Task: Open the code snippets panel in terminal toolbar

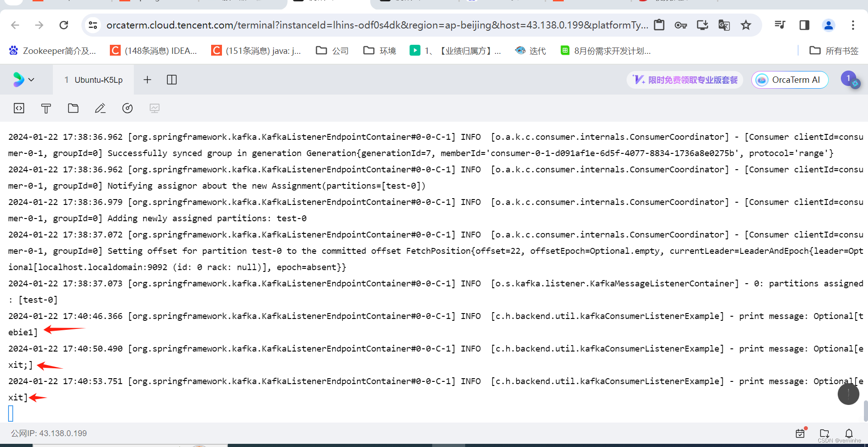Action: click(19, 108)
